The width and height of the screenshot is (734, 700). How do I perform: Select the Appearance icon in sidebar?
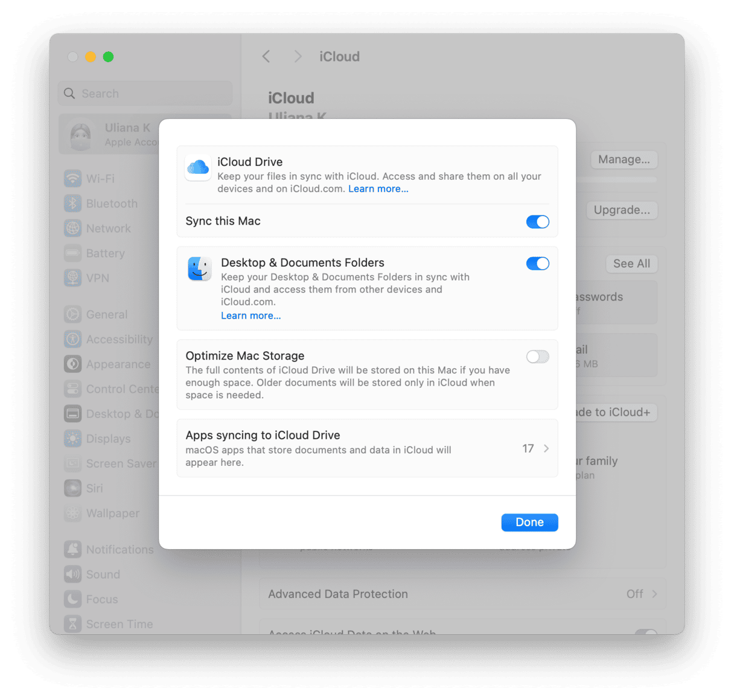(x=73, y=364)
